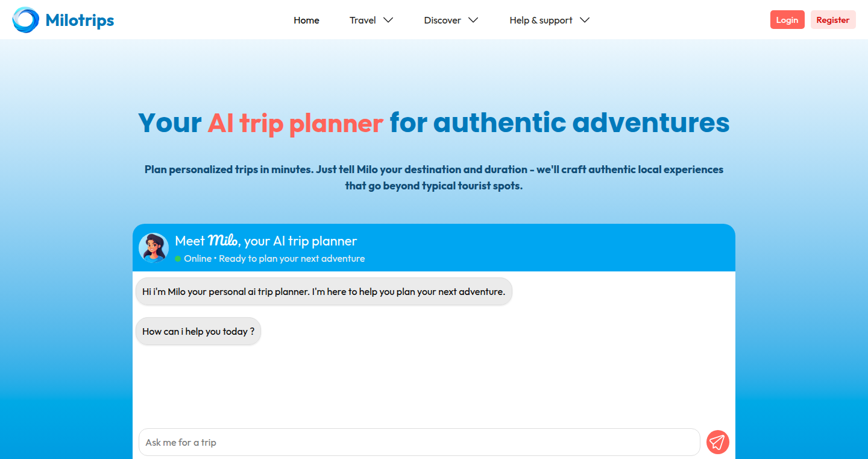This screenshot has height=459, width=868.
Task: Select the 'How can i help you today ?' bubble
Action: point(198,331)
